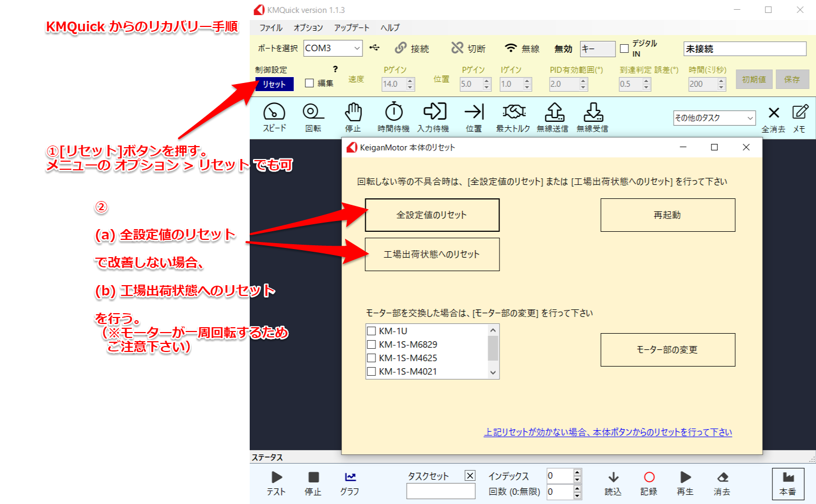This screenshot has width=816, height=504.
Task: Click the キー input field
Action: (598, 49)
